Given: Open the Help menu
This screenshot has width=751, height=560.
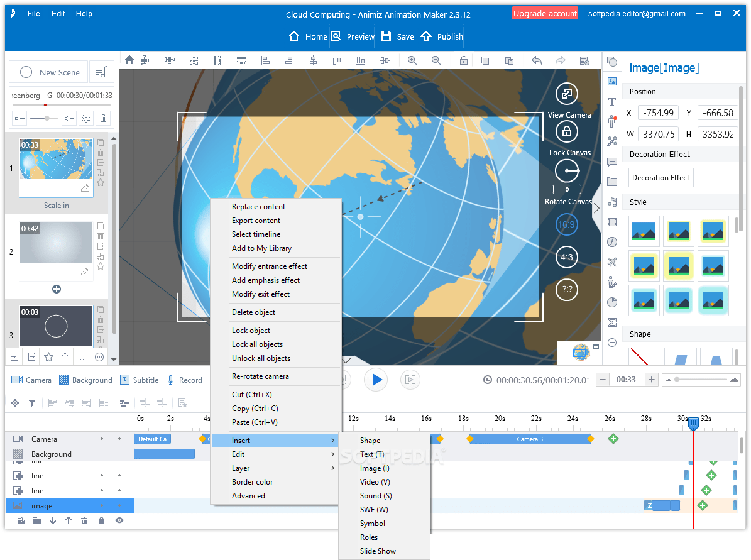Looking at the screenshot, I should coord(84,13).
